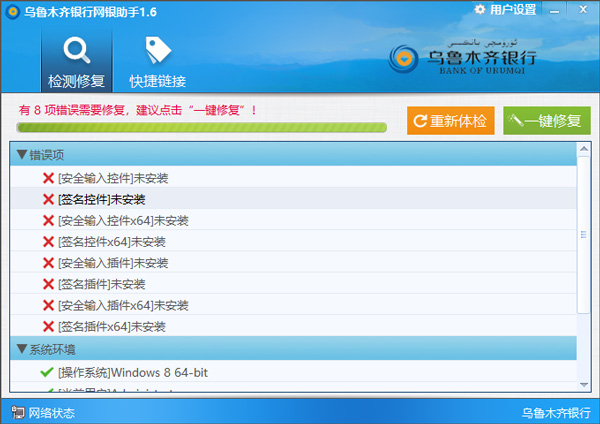The image size is (600, 424).
Task: Click red X icon for [安全输入插件x64]未安装
Action: (48, 305)
